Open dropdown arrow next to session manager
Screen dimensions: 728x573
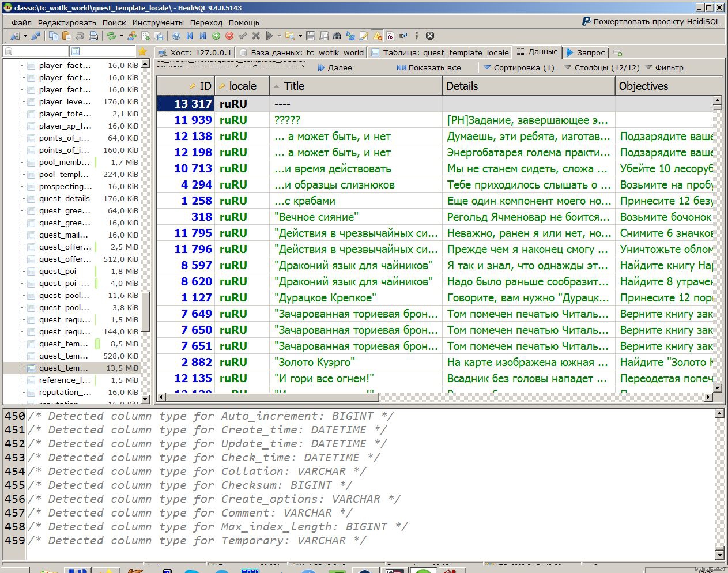25,36
